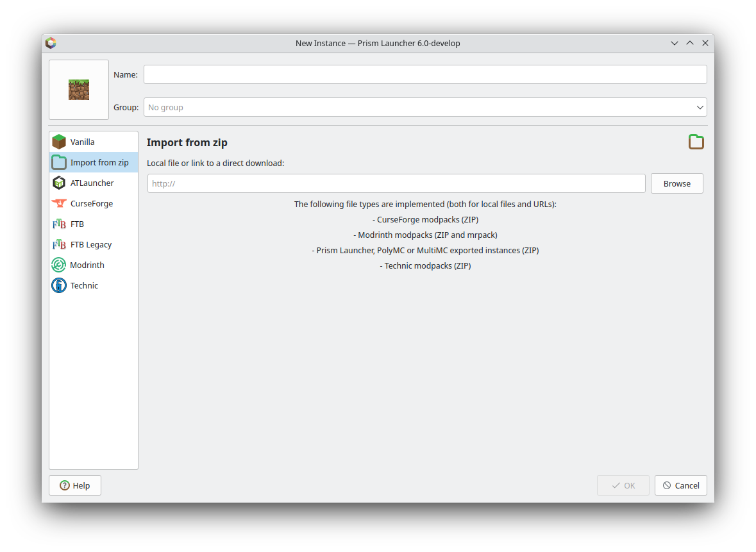The image size is (756, 552).
Task: Click the Import from zip folder icon
Action: [x=59, y=162]
